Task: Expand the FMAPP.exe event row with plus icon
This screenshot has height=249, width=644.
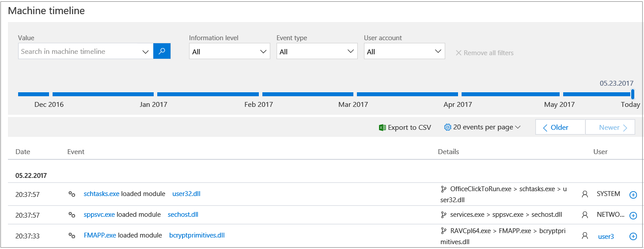Action: coord(633,236)
